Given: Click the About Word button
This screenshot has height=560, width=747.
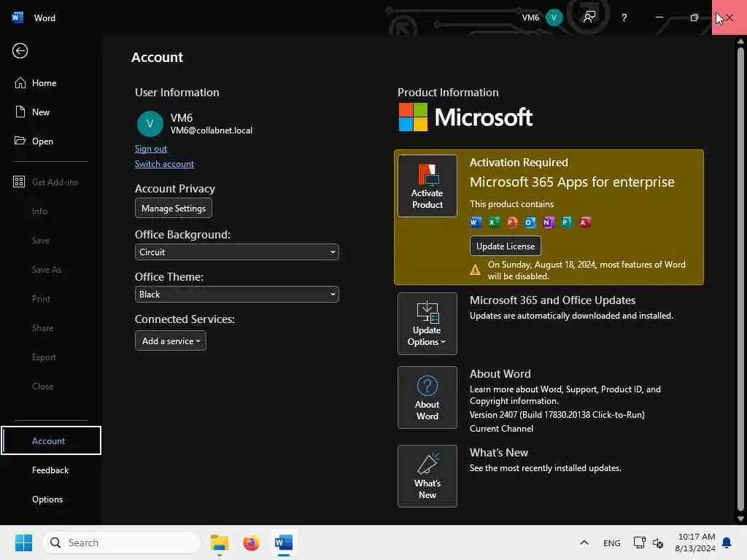Looking at the screenshot, I should [427, 397].
